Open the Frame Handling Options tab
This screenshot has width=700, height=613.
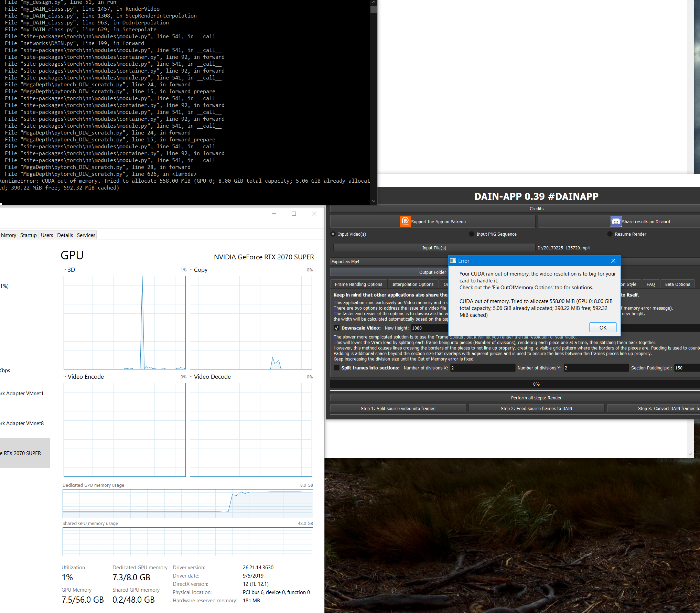[x=359, y=284]
